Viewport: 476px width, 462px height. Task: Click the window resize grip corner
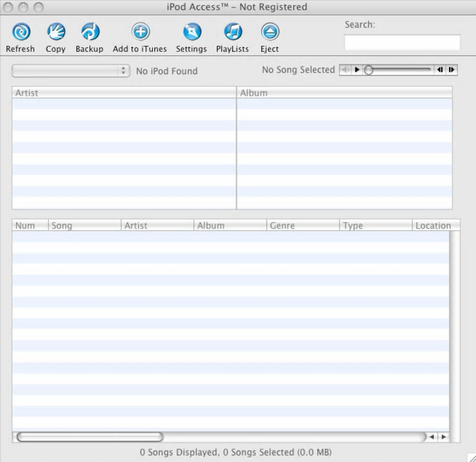pos(471,457)
